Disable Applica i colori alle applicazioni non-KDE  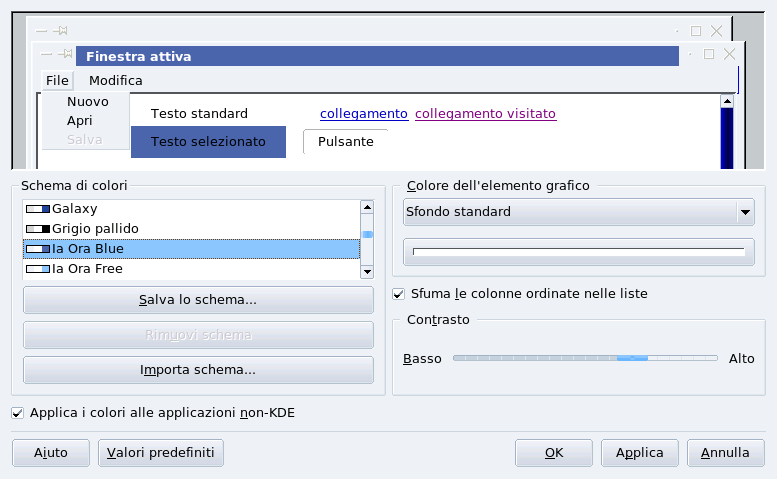(17, 412)
